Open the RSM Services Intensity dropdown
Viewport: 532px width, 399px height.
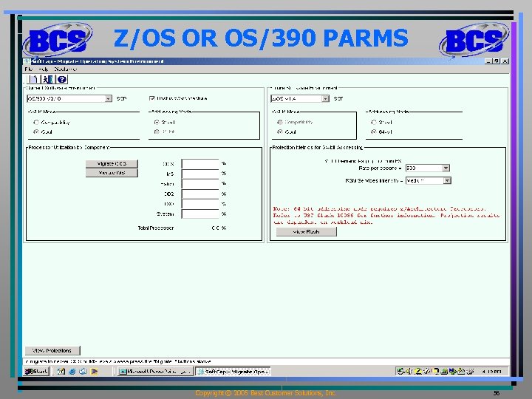[447, 180]
